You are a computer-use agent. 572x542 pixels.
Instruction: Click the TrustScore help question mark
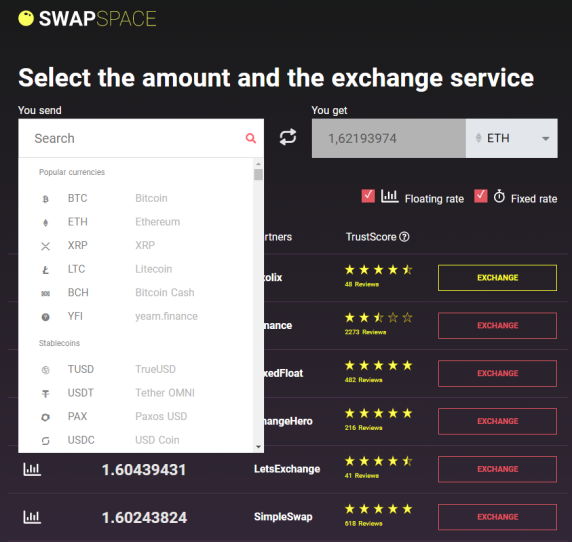pyautogui.click(x=404, y=237)
